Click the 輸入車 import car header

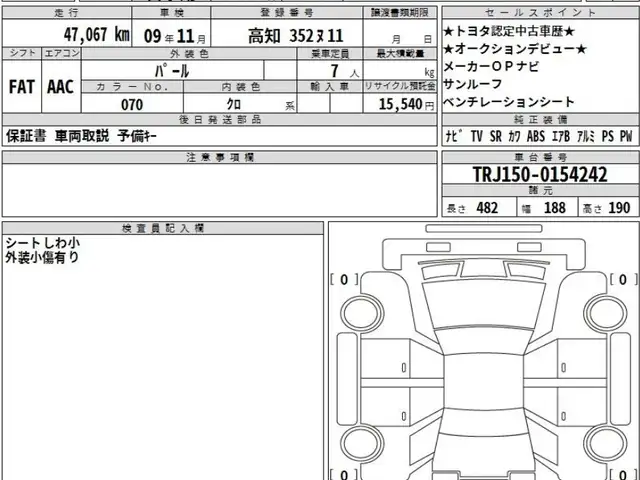click(330, 87)
